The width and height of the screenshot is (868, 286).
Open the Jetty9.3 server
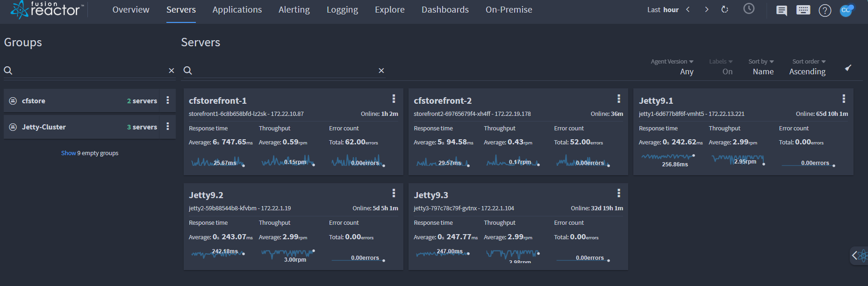pyautogui.click(x=431, y=195)
